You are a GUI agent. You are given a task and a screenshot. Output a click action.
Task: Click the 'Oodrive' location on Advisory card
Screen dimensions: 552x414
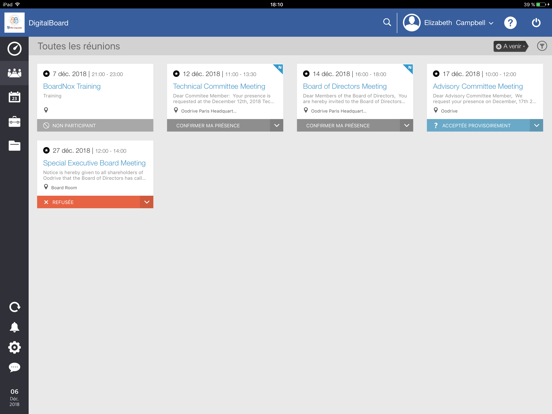click(449, 111)
